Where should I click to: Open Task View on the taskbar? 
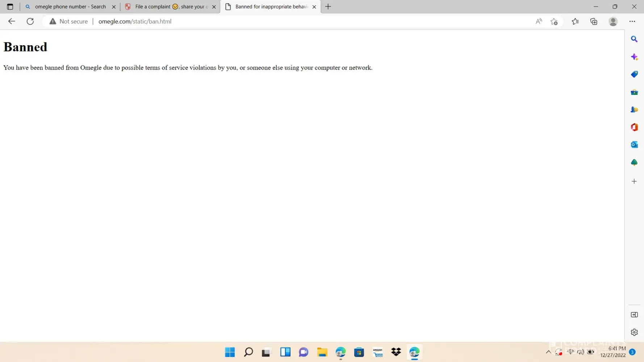tap(267, 352)
